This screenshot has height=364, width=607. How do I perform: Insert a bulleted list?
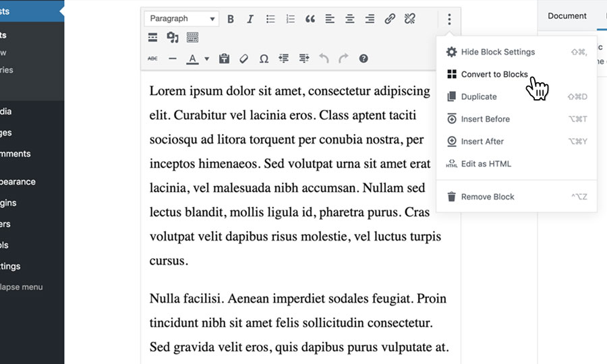[x=270, y=19]
